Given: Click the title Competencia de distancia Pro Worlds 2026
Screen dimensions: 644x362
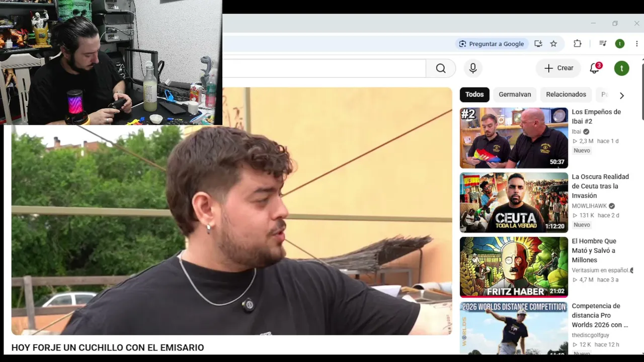Looking at the screenshot, I should [600, 315].
